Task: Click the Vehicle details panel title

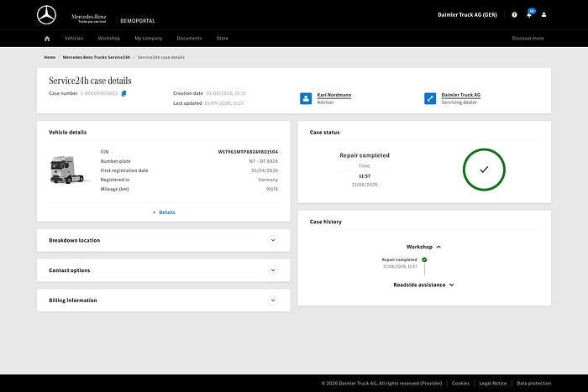Action: (68, 133)
